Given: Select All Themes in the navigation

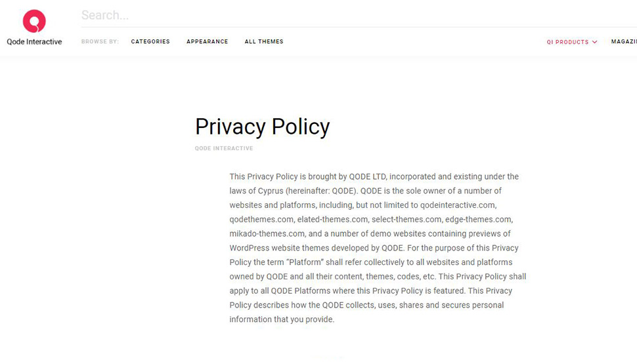Looking at the screenshot, I should 264,41.
